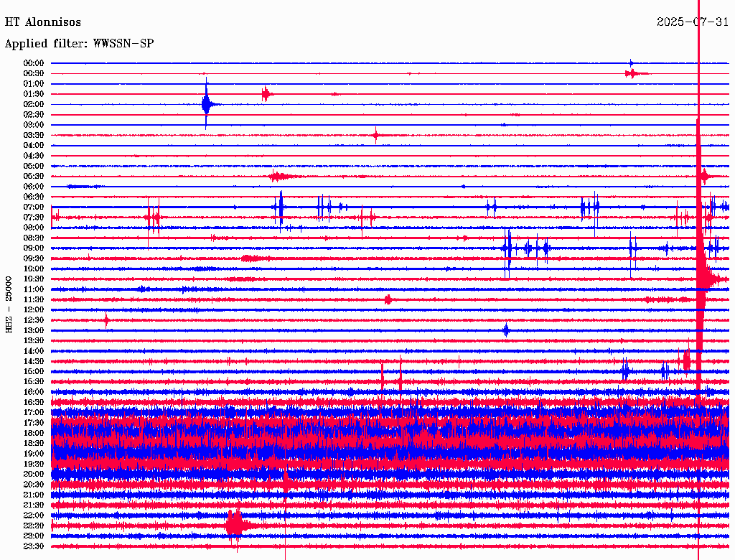Click the date label 2025-07-31
This screenshot has height=560, width=735.
click(x=693, y=22)
